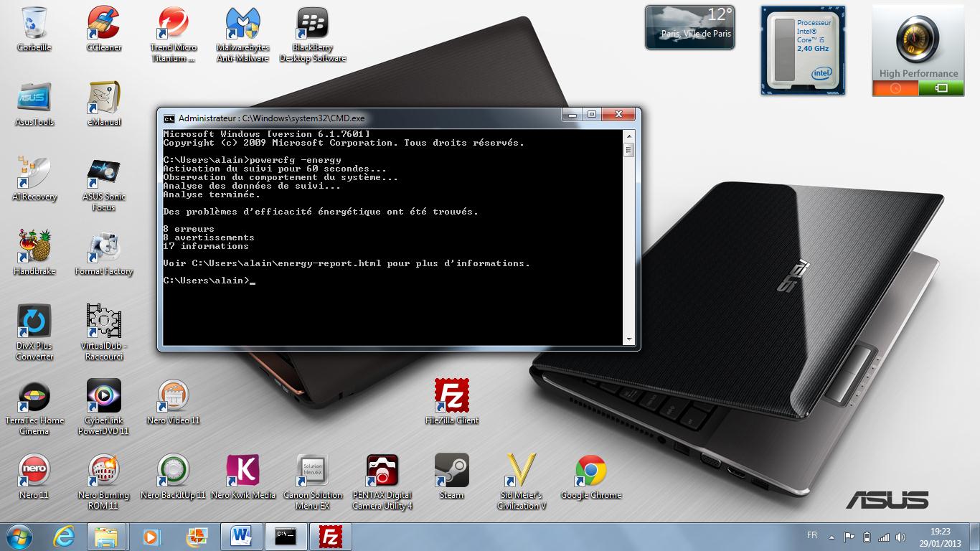980x551 pixels.
Task: Switch power gadget using orange button
Action: click(x=895, y=88)
